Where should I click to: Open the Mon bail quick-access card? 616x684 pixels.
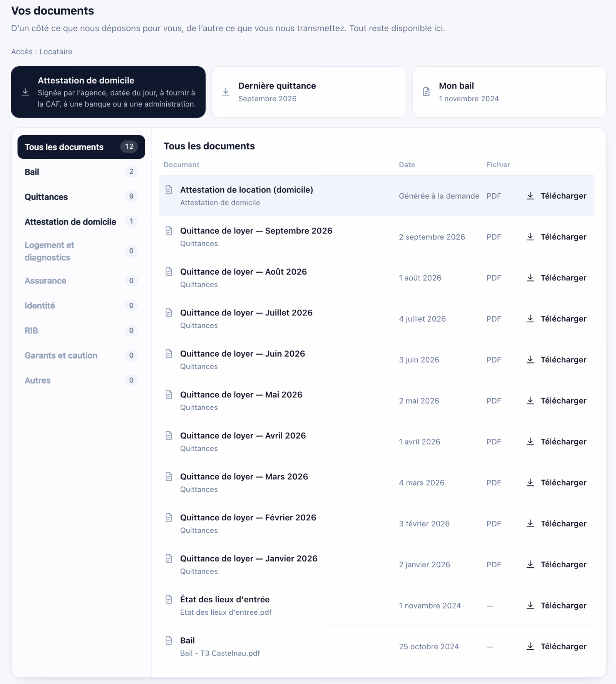click(x=509, y=92)
